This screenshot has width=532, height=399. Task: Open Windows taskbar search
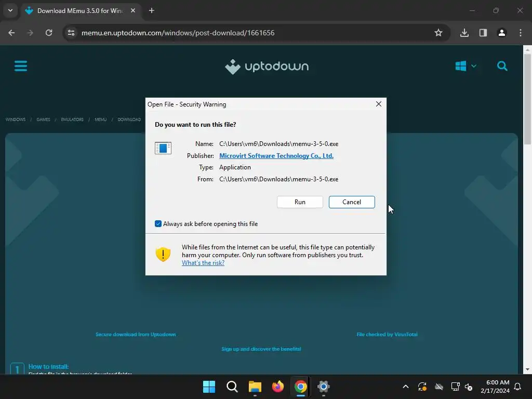(x=232, y=387)
